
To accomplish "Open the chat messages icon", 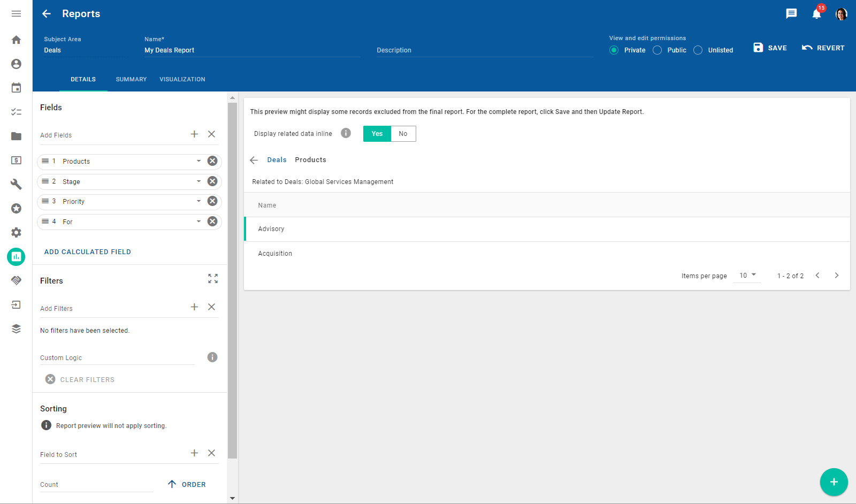I will pos(791,14).
